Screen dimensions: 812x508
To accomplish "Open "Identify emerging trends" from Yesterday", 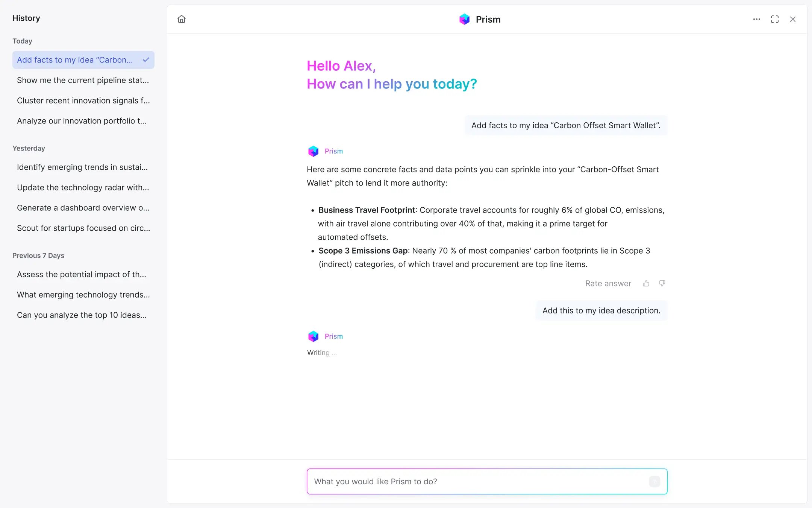I will [x=82, y=167].
